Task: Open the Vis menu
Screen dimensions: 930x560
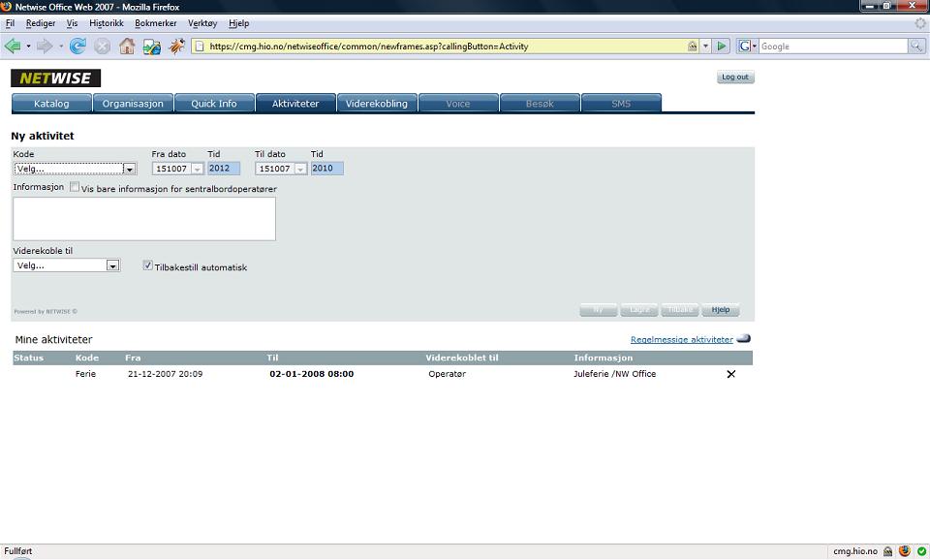Action: coord(72,23)
